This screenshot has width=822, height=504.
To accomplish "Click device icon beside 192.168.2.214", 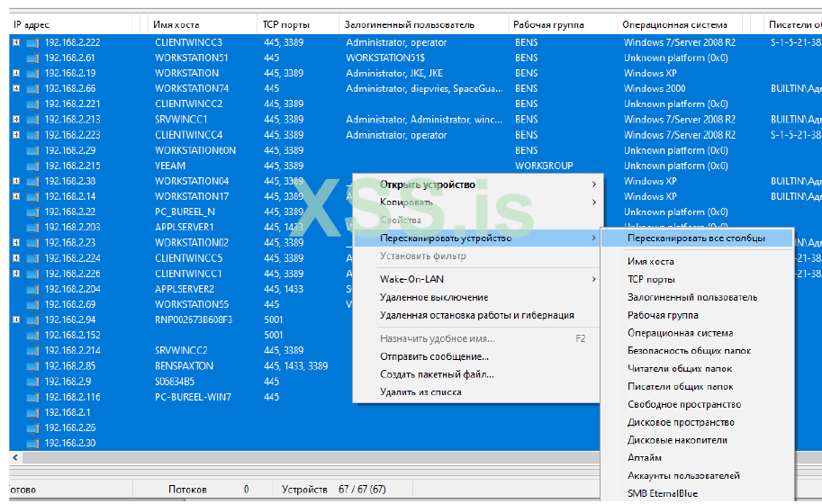I will [x=32, y=351].
